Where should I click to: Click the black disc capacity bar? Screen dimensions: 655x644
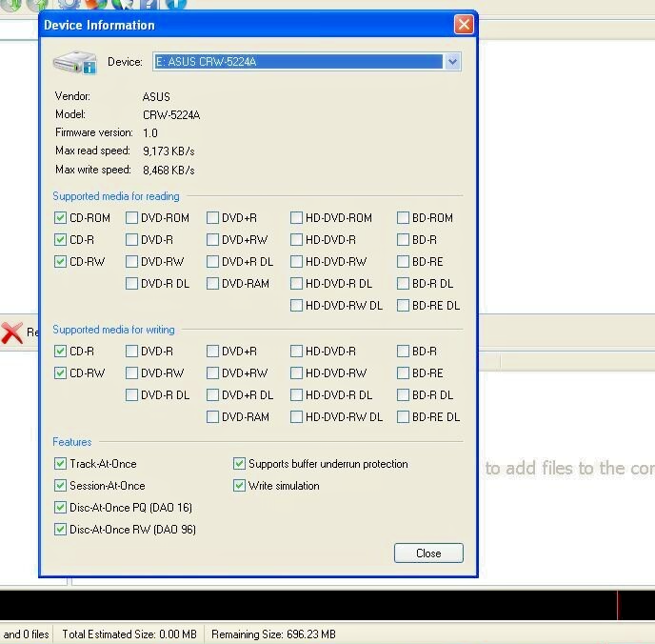pyautogui.click(x=327, y=605)
